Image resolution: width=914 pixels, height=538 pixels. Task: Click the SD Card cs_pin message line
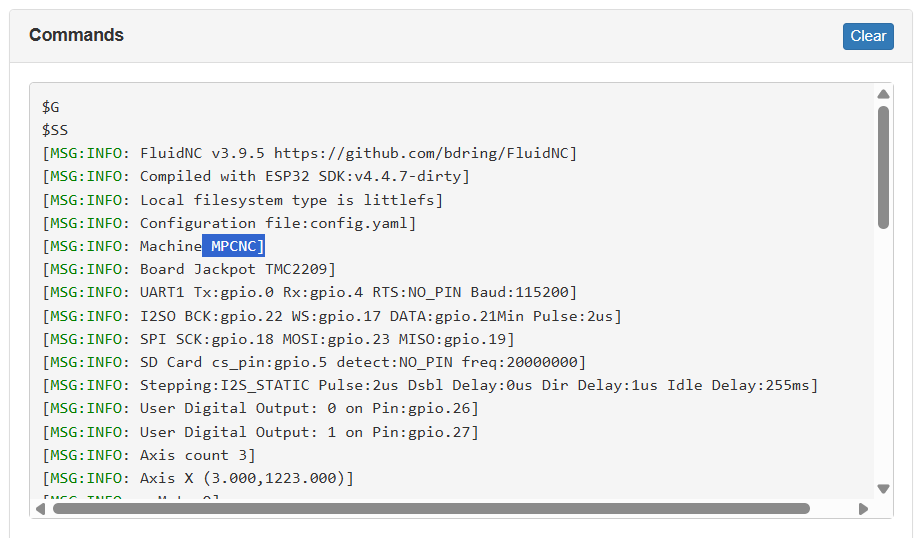click(x=314, y=361)
